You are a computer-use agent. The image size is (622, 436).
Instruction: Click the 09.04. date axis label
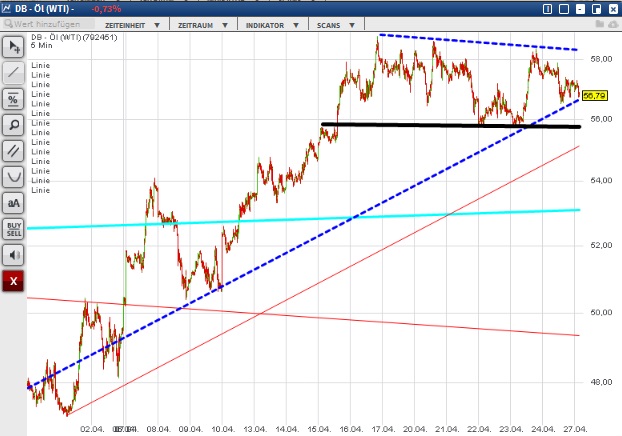190,429
